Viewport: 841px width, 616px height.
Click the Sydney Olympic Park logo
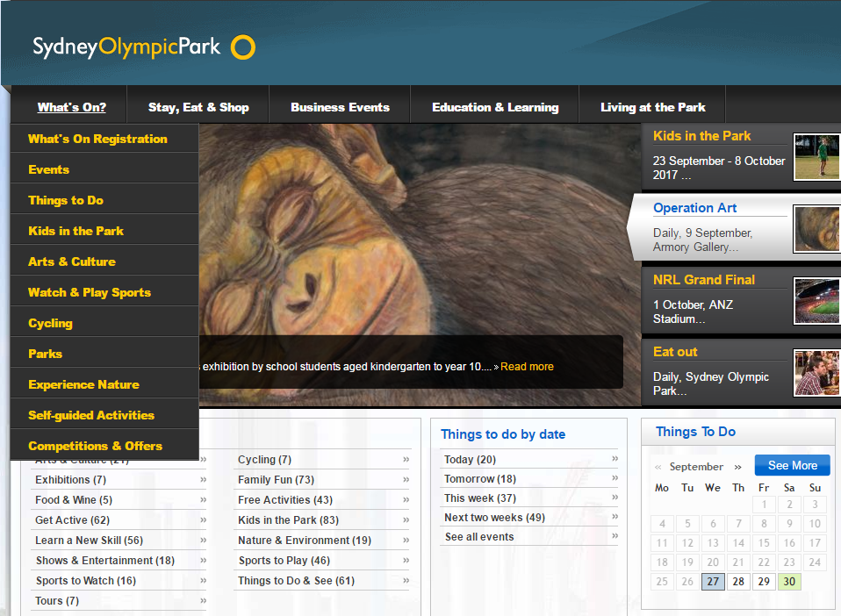pos(144,47)
